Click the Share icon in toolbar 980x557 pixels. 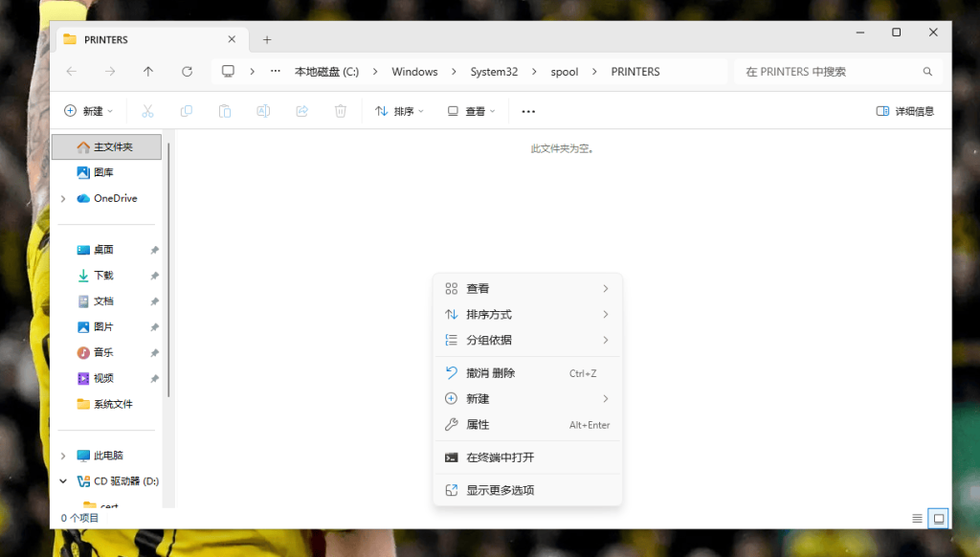301,111
